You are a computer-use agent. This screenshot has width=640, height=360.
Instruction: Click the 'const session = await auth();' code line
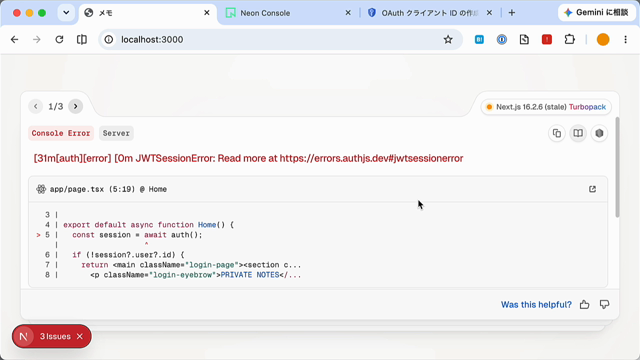(137, 235)
